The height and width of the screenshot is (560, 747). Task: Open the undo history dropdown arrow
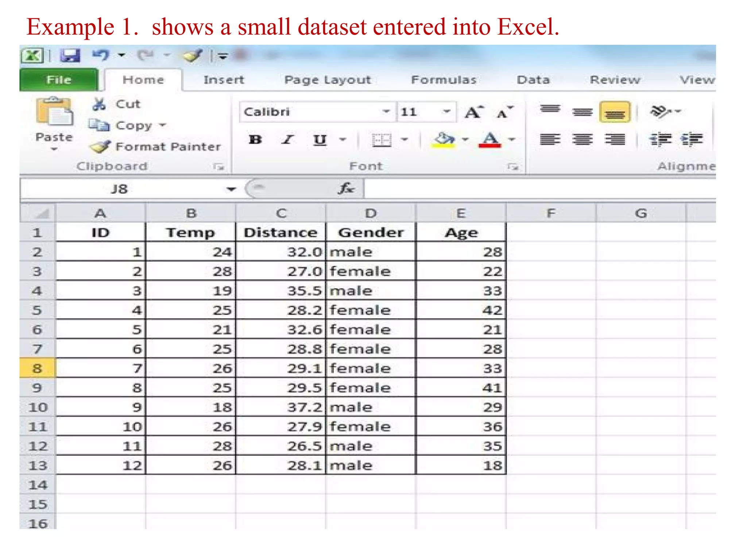coord(121,55)
